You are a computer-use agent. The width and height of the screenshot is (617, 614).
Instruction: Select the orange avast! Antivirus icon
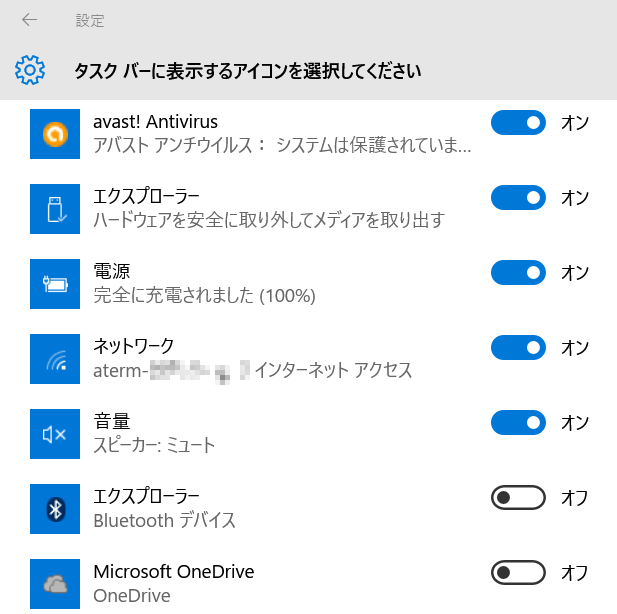pos(55,134)
